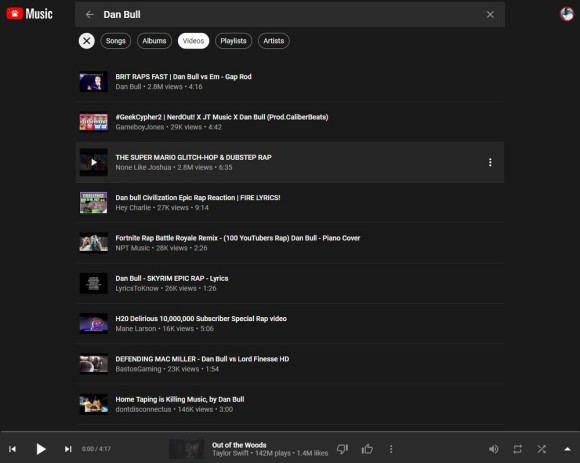580x463 pixels.
Task: Filter results by Artists
Action: [273, 41]
